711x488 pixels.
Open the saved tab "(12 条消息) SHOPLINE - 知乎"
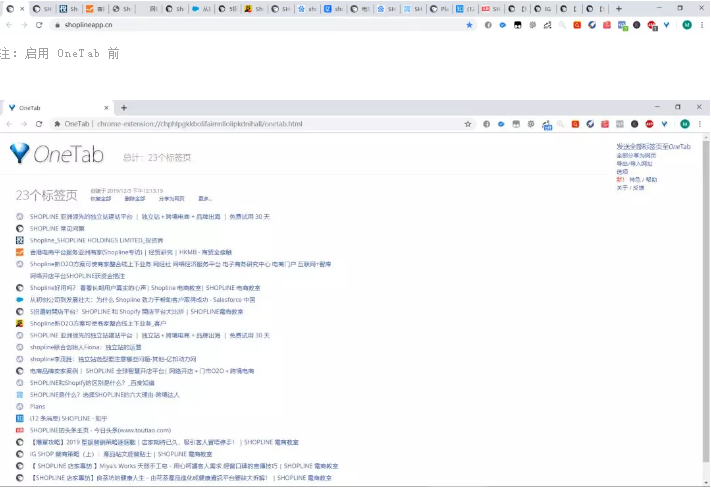68,419
